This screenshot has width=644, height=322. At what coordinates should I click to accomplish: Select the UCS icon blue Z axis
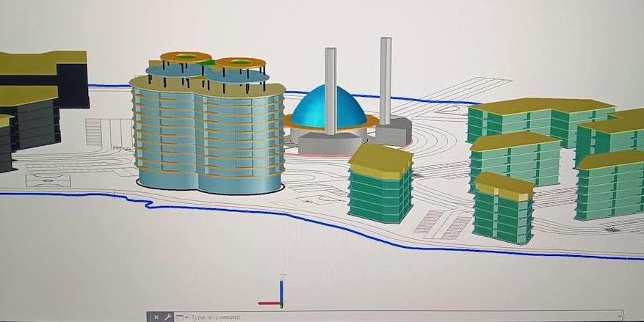[281, 288]
